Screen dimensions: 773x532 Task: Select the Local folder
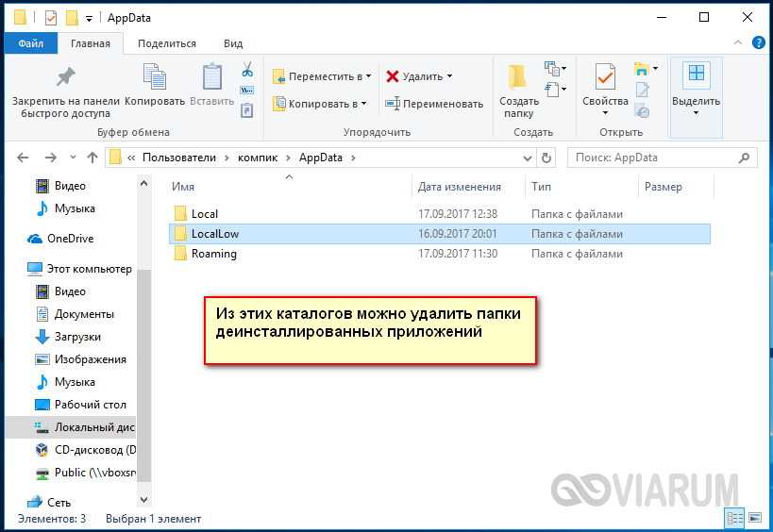point(439,214)
